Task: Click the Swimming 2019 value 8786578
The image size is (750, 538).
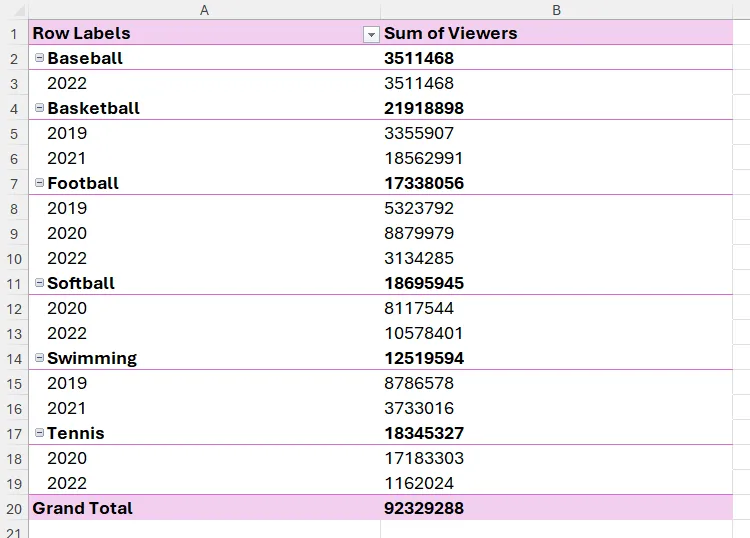Action: (419, 383)
